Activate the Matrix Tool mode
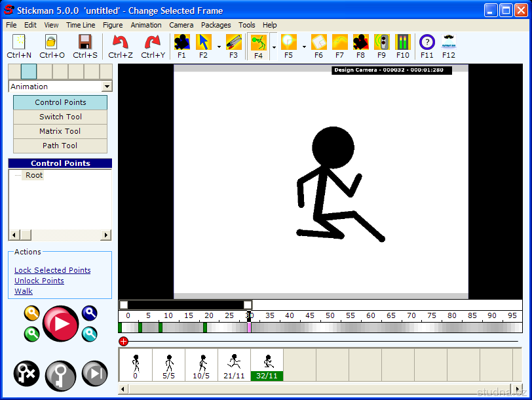The image size is (532, 400). click(x=60, y=131)
